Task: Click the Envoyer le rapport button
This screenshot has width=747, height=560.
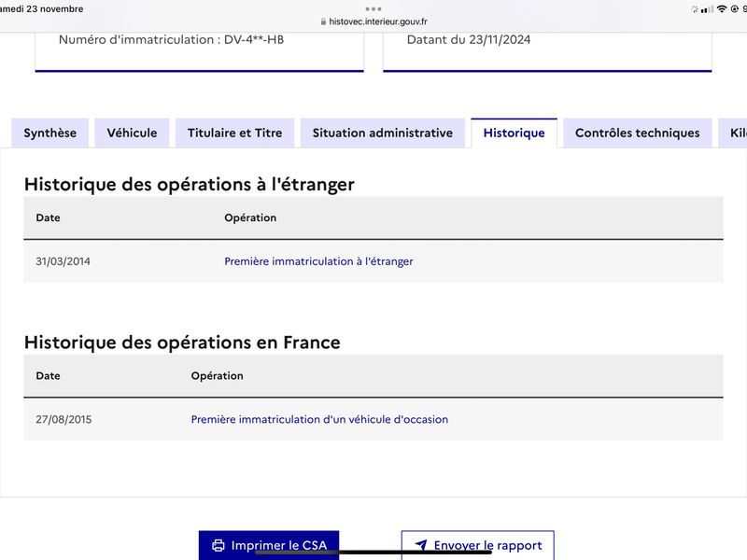Action: click(478, 545)
